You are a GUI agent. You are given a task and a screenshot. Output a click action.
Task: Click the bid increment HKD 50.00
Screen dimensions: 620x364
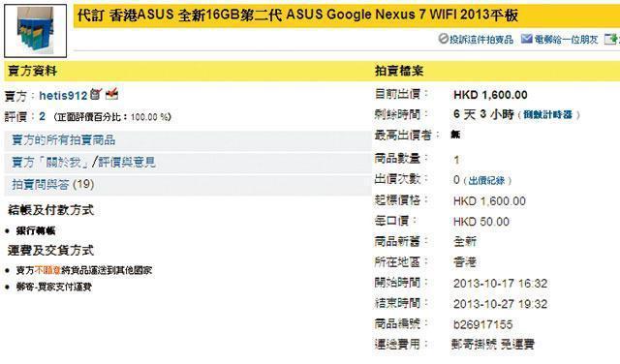481,222
